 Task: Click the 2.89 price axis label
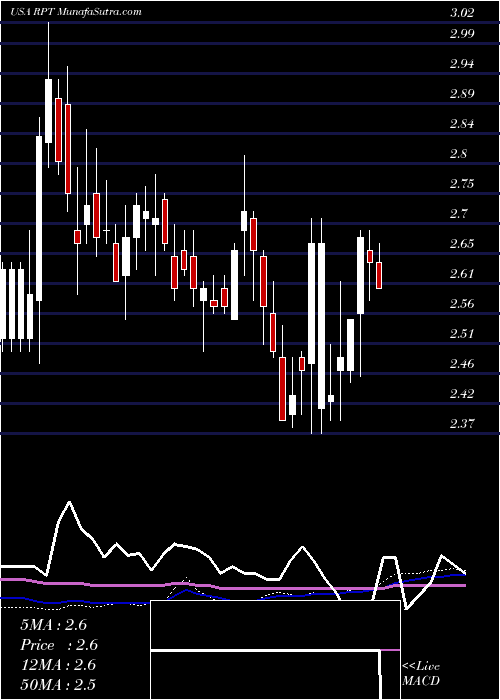462,93
